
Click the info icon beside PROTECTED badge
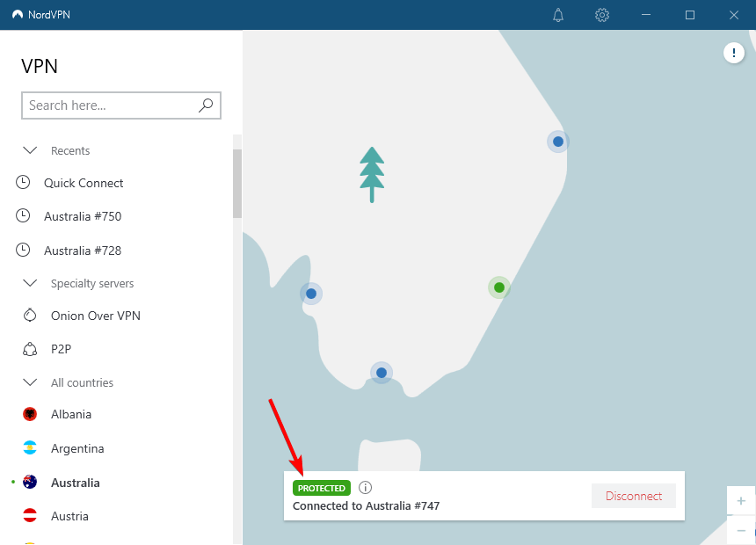click(366, 488)
